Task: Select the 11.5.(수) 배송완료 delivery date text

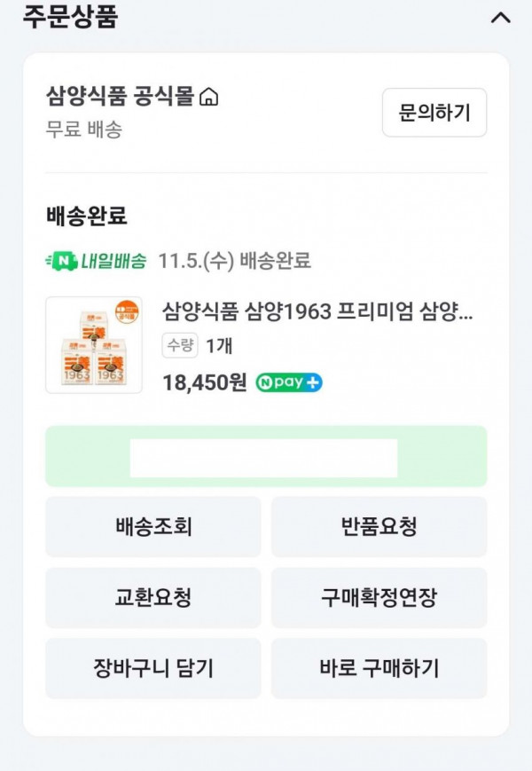Action: coord(234,261)
